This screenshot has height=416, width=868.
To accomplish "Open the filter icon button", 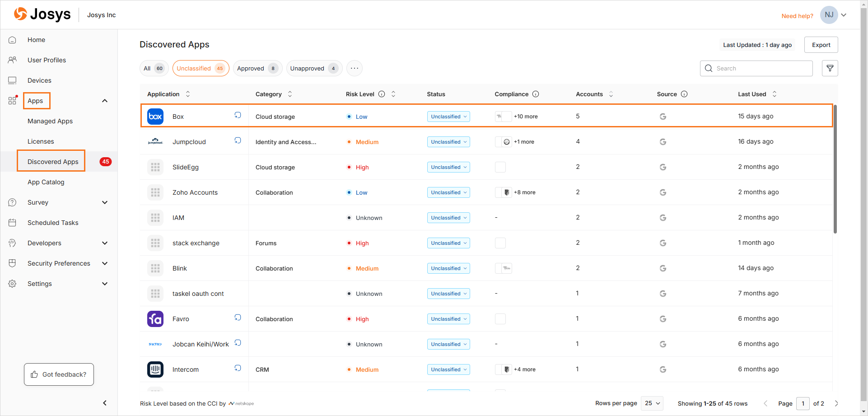I will point(830,68).
